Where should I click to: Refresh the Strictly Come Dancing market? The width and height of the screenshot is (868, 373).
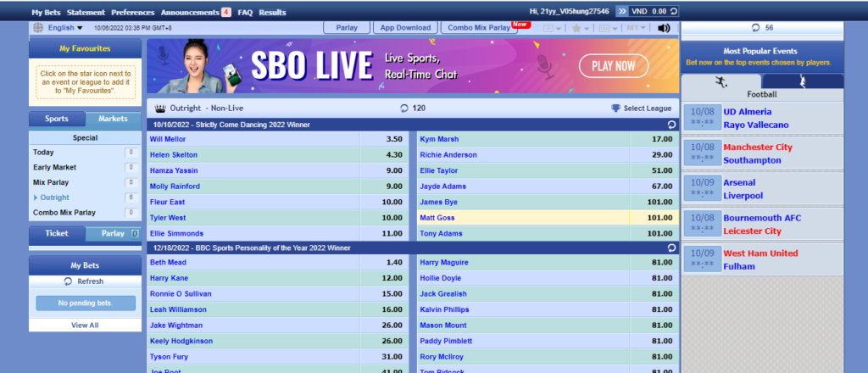pos(671,124)
